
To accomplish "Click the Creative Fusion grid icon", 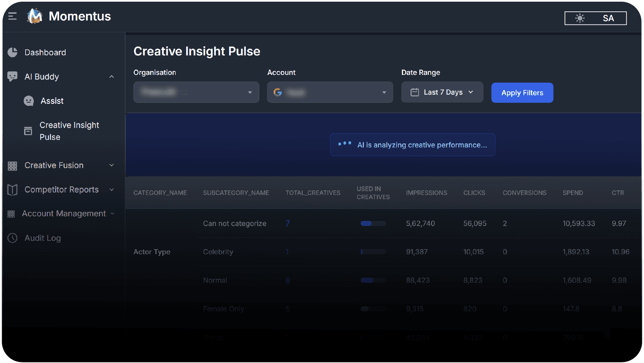I will coord(12,166).
